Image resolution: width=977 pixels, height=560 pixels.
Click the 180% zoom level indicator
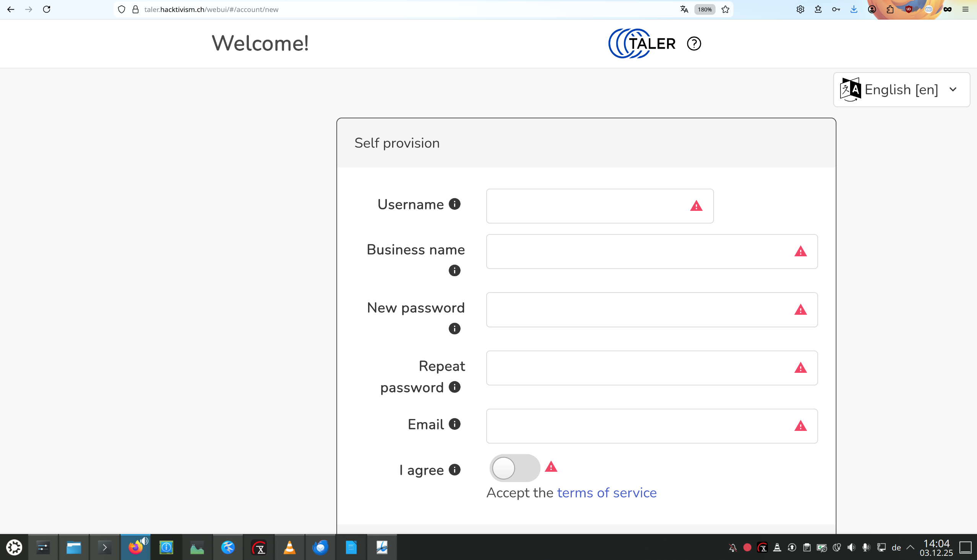pos(704,9)
